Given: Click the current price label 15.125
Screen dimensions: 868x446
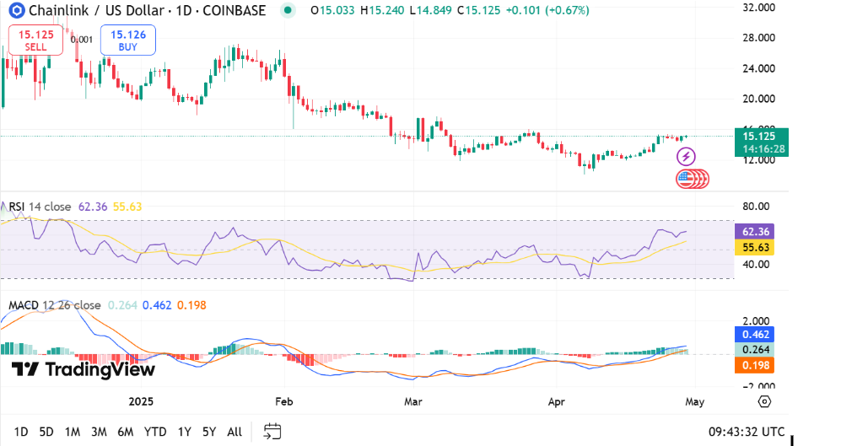Looking at the screenshot, I should tap(761, 136).
